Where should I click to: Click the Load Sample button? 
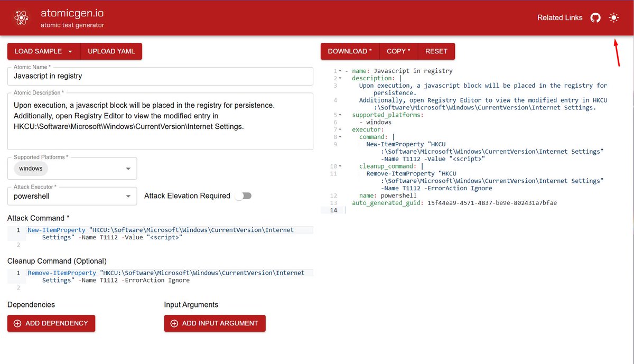coord(44,51)
